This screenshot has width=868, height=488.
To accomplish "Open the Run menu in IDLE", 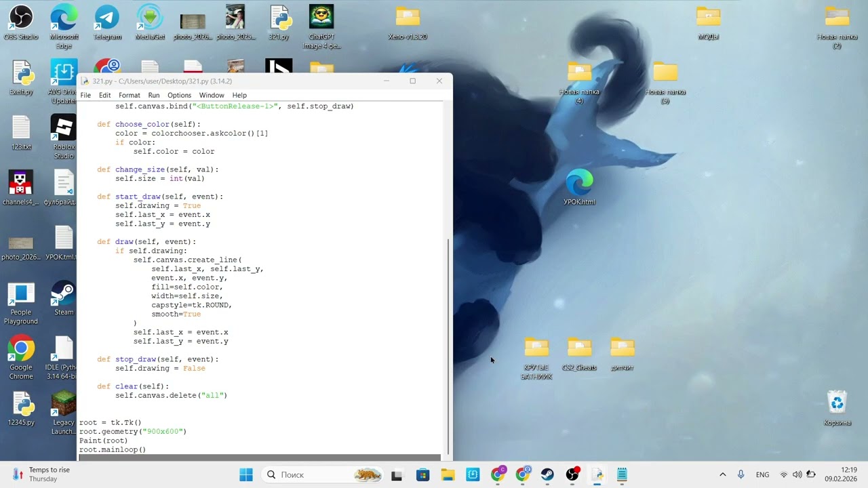I will (x=154, y=96).
